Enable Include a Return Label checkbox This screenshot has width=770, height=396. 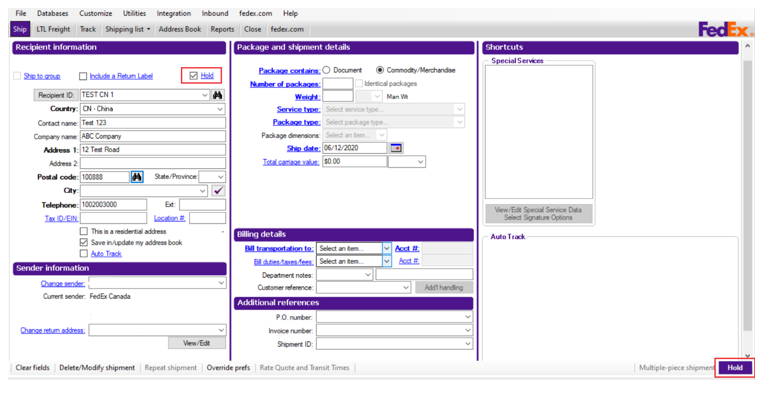83,76
